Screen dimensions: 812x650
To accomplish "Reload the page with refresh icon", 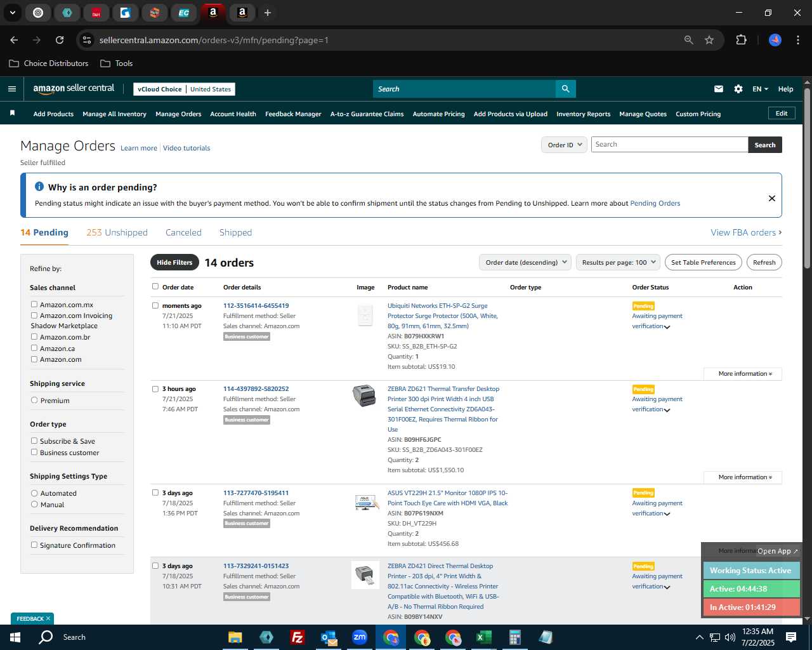I will tap(60, 40).
